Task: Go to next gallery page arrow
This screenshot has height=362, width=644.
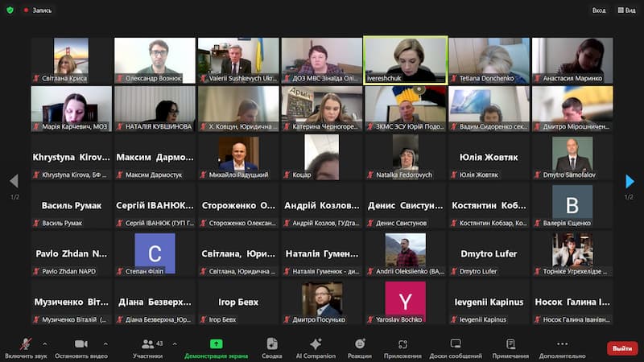Action: tap(630, 182)
